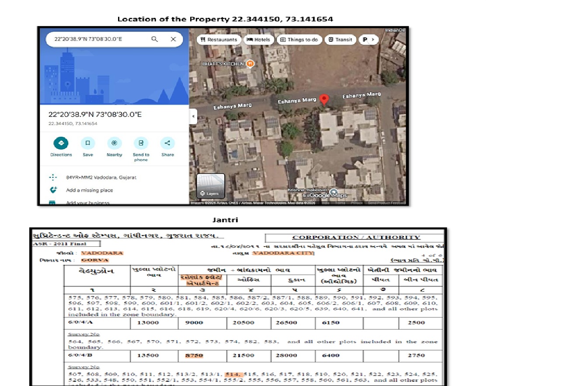Click the Nearby icon
This screenshot has height=386, width=588.
115,143
